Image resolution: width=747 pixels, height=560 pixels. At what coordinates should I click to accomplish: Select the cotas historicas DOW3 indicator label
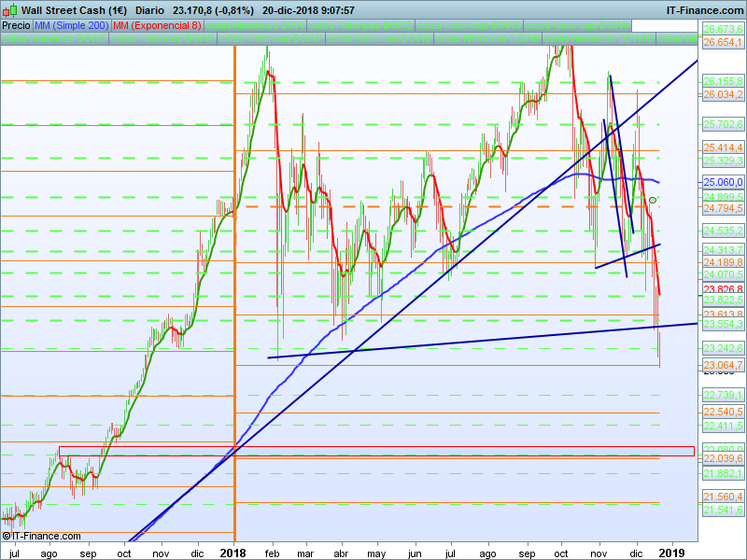coord(469,25)
